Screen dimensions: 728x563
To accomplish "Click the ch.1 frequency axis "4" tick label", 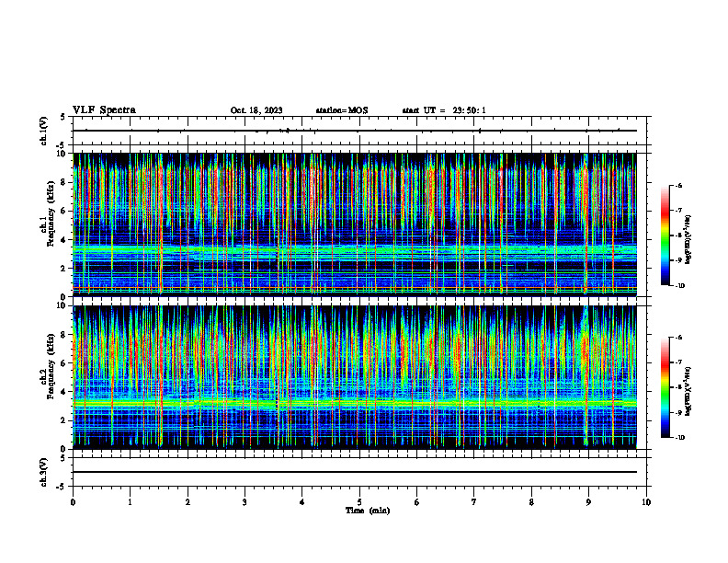I will click(x=65, y=239).
